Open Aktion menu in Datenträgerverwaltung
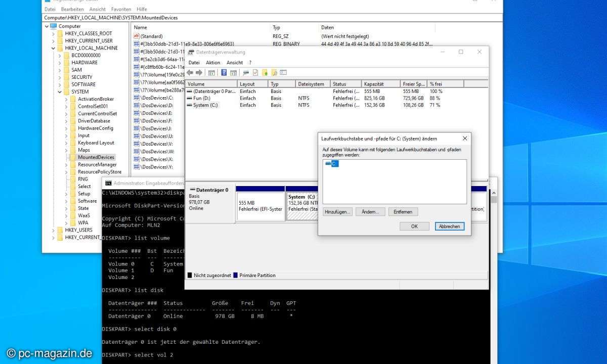 [213, 63]
